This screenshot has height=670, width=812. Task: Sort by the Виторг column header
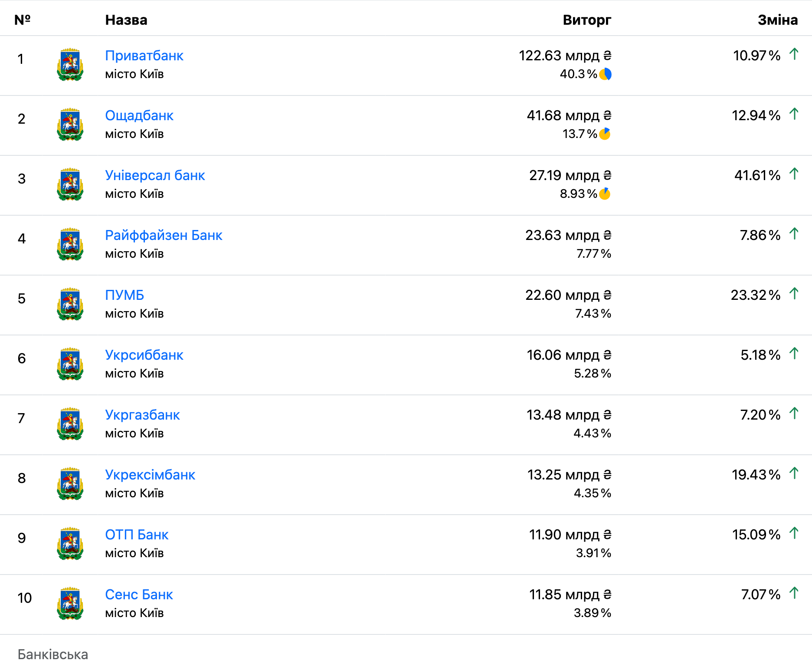pos(586,20)
